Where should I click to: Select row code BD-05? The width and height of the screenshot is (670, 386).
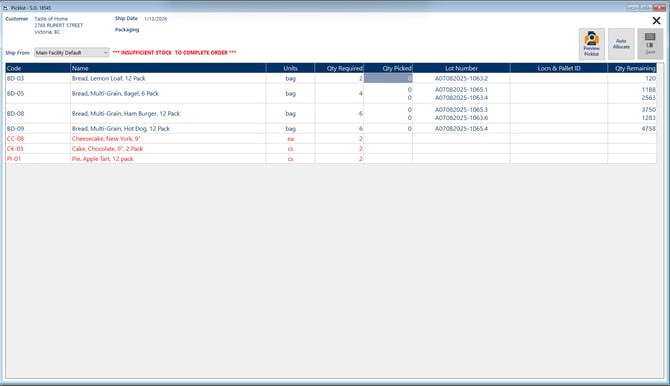[15, 93]
